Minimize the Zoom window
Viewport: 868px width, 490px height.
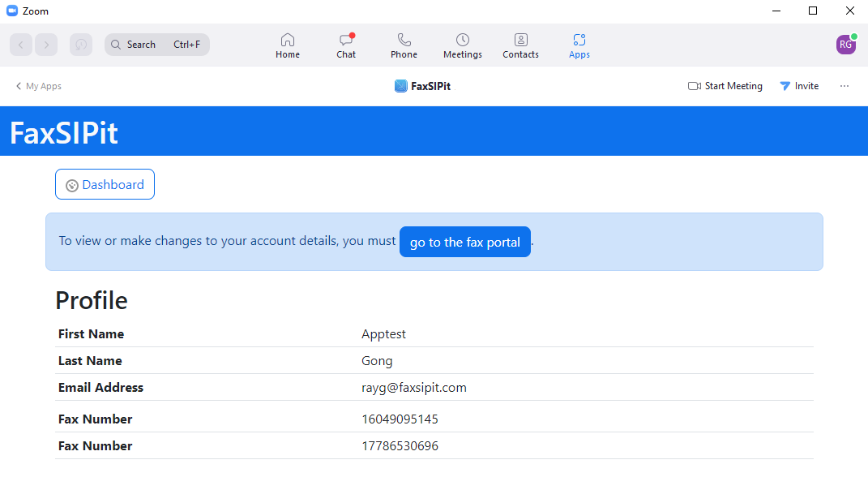coord(776,11)
